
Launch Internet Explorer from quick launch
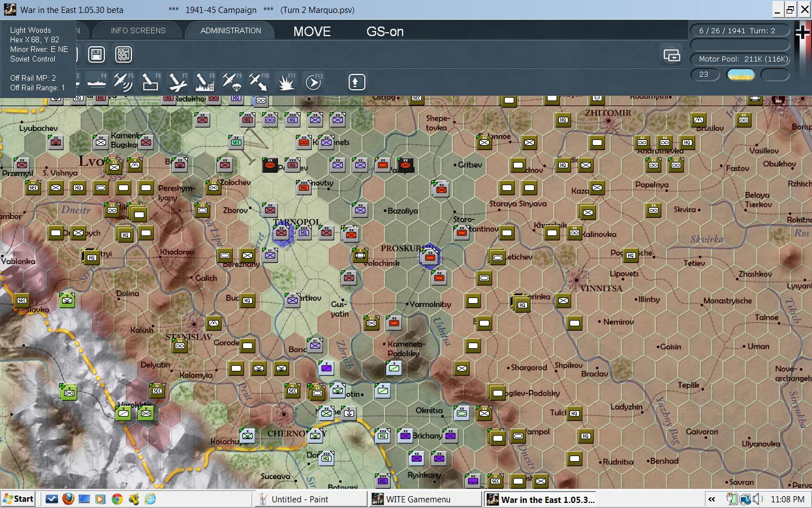coord(150,499)
